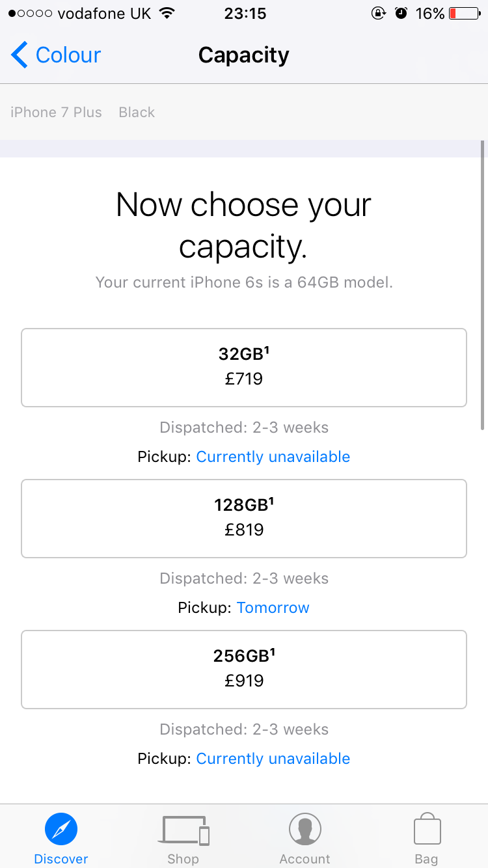This screenshot has height=868, width=488.
Task: Tap the alarm clock status icon
Action: (401, 14)
